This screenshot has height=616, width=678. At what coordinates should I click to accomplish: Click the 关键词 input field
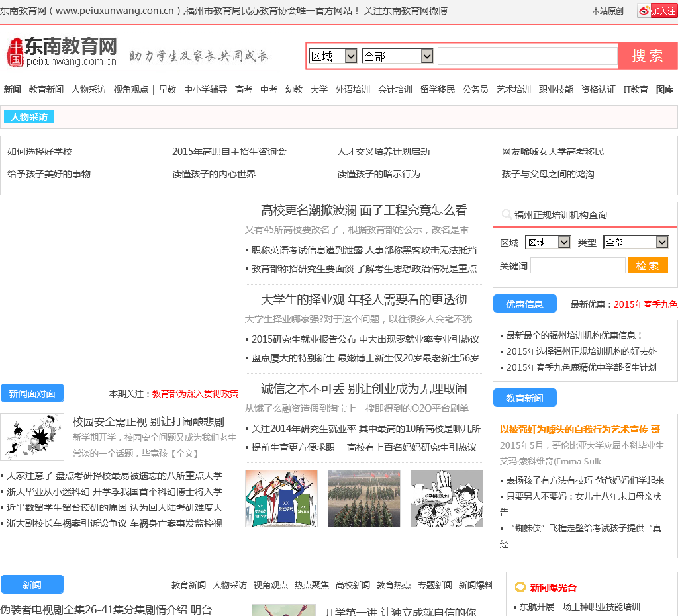[577, 266]
